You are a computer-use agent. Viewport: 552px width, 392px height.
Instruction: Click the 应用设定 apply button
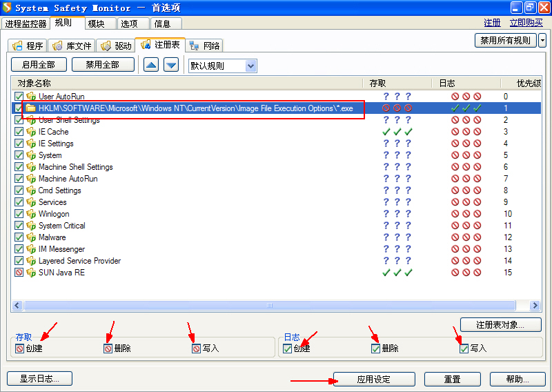click(374, 380)
